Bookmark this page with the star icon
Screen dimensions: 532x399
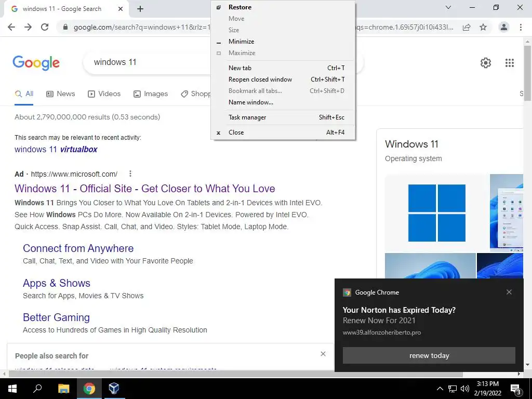pyautogui.click(x=483, y=27)
